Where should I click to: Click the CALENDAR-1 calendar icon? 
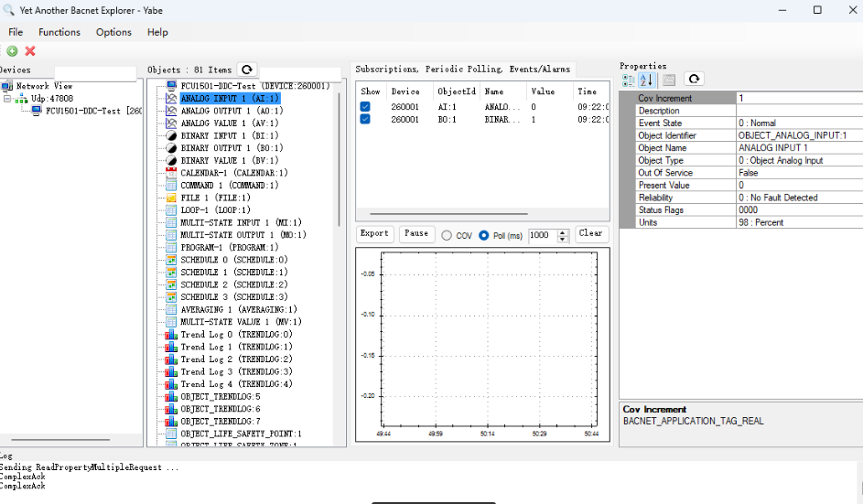click(171, 173)
